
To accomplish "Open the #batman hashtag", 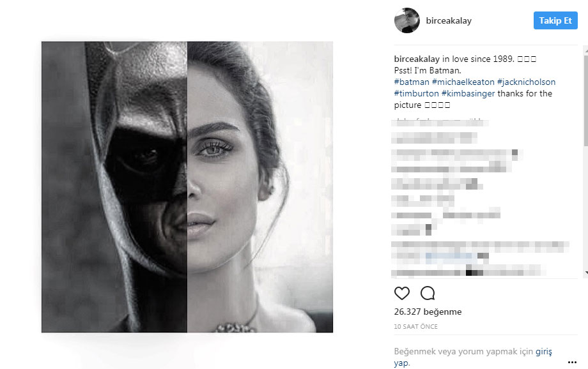I will pos(412,82).
